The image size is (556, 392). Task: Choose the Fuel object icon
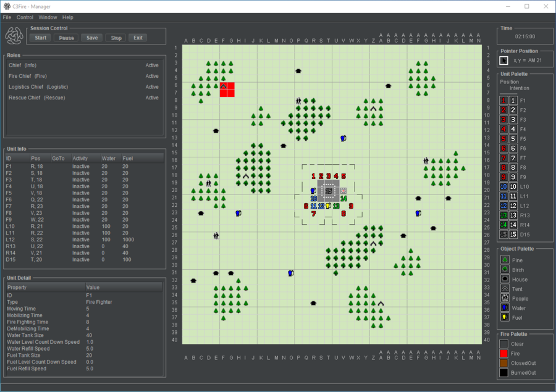504,317
